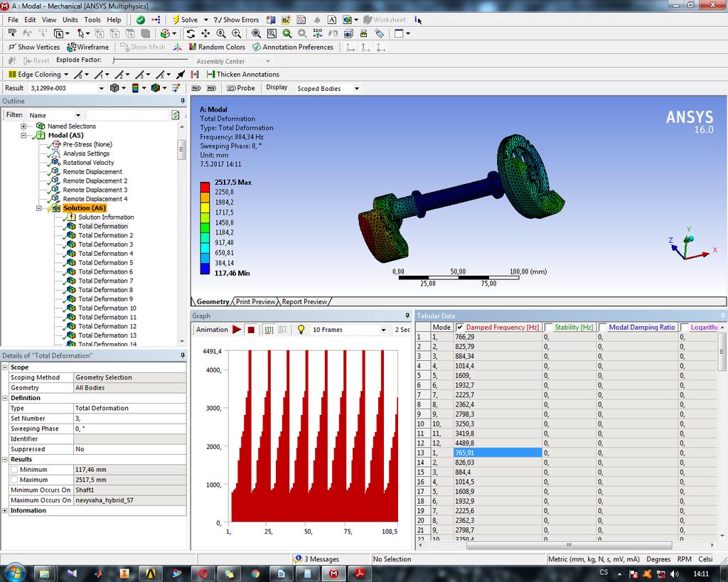Check the Logarithmic column checkbox
Screen dimensions: 728x582
coord(685,327)
